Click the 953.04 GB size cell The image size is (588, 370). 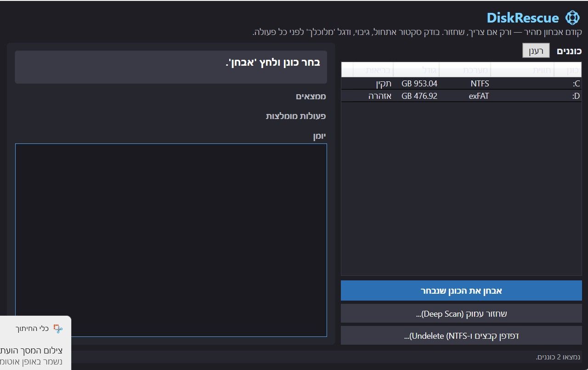(419, 84)
